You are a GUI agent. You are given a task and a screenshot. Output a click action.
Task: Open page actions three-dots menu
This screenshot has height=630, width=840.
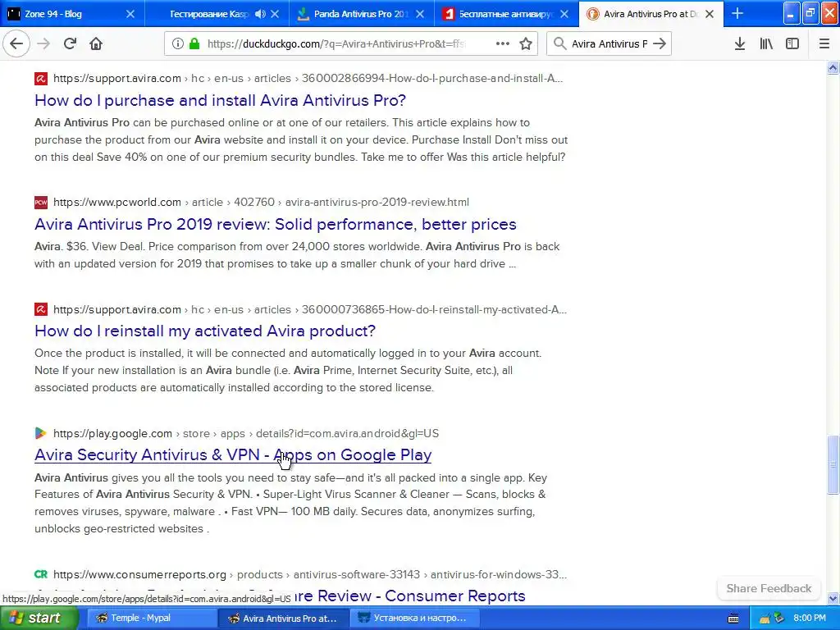coord(502,43)
